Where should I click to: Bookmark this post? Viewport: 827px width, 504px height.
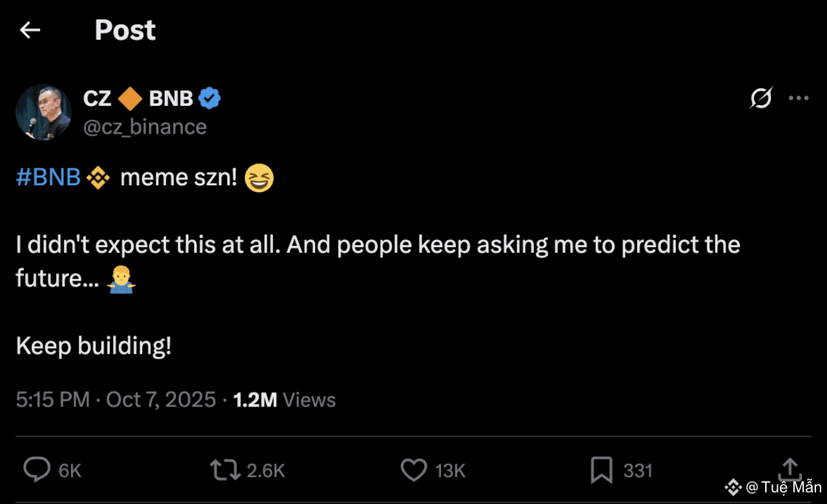(601, 470)
